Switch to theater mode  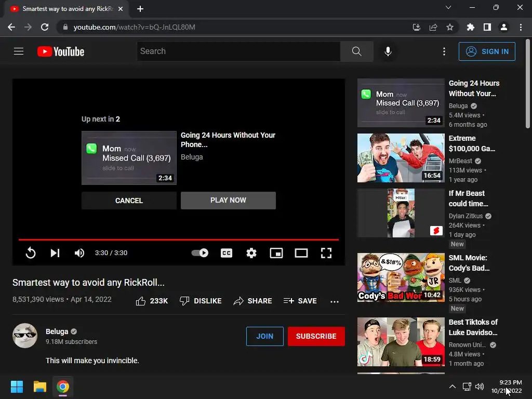(301, 253)
